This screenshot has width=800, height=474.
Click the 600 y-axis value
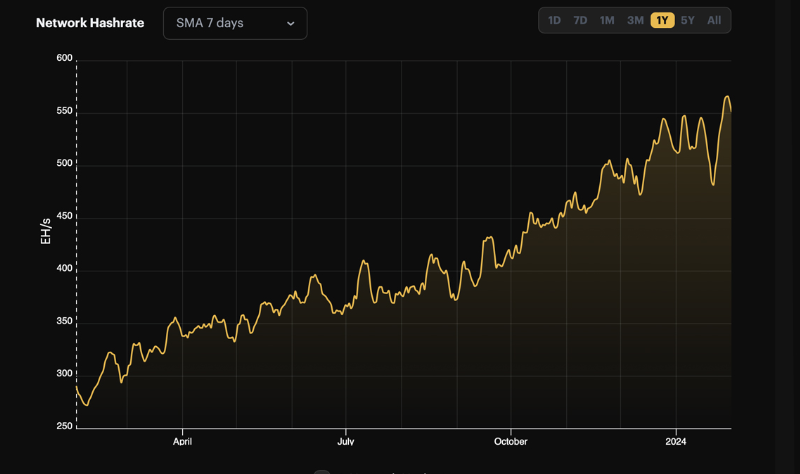64,58
